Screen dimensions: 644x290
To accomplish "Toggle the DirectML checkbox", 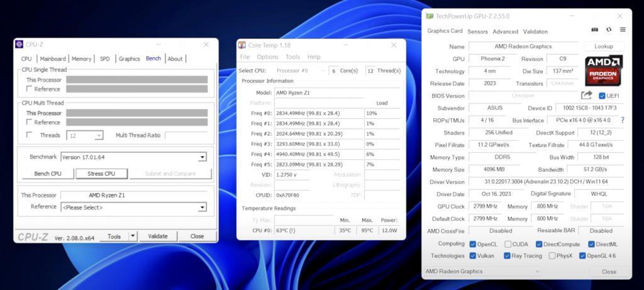I will coord(591,244).
